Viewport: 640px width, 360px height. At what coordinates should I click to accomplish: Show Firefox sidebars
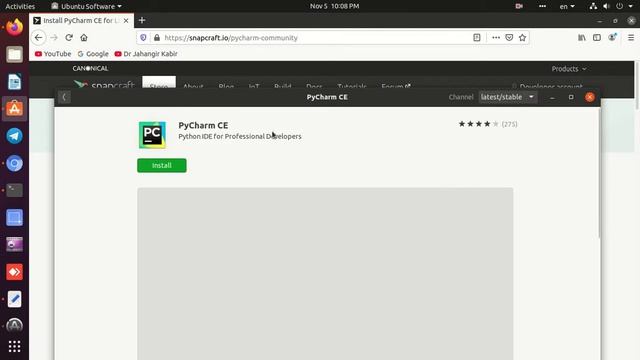click(x=597, y=38)
